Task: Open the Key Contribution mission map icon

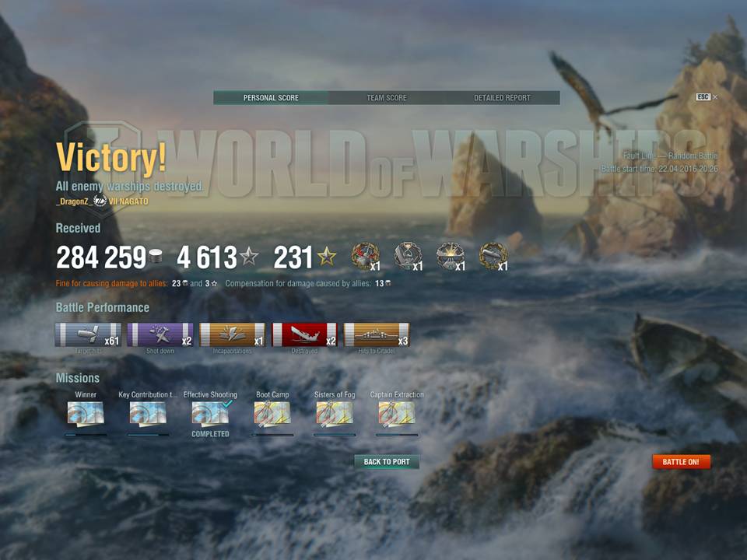Action: click(x=148, y=413)
